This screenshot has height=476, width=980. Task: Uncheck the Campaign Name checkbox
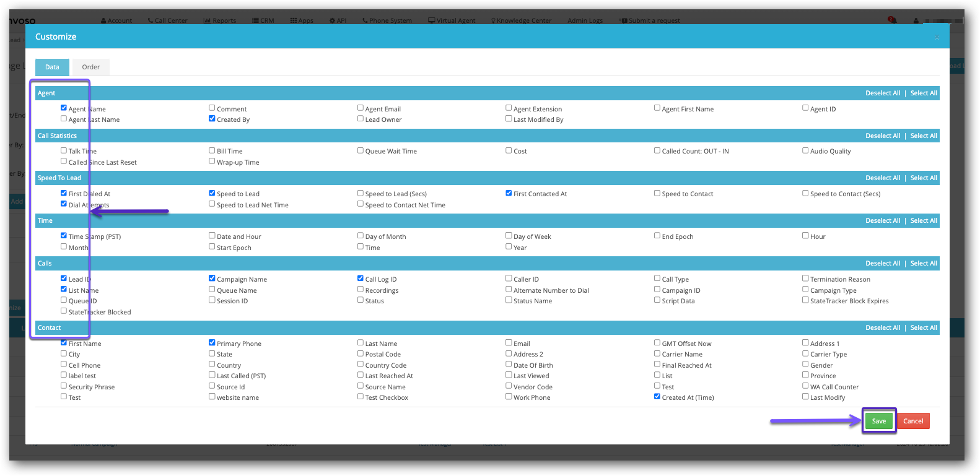[x=212, y=278]
